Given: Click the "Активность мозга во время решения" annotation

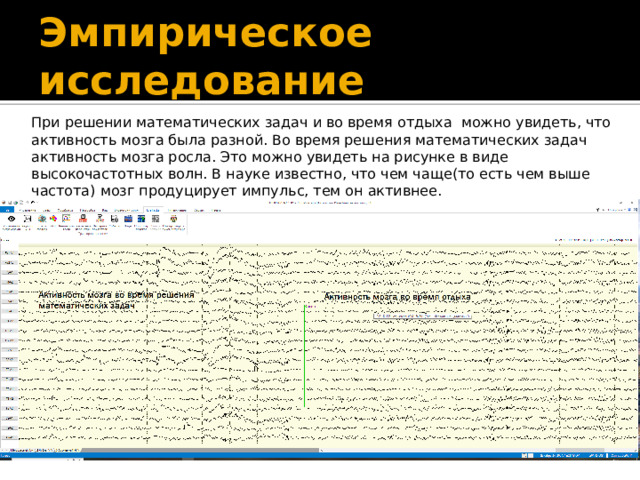Looking at the screenshot, I should point(116,295).
